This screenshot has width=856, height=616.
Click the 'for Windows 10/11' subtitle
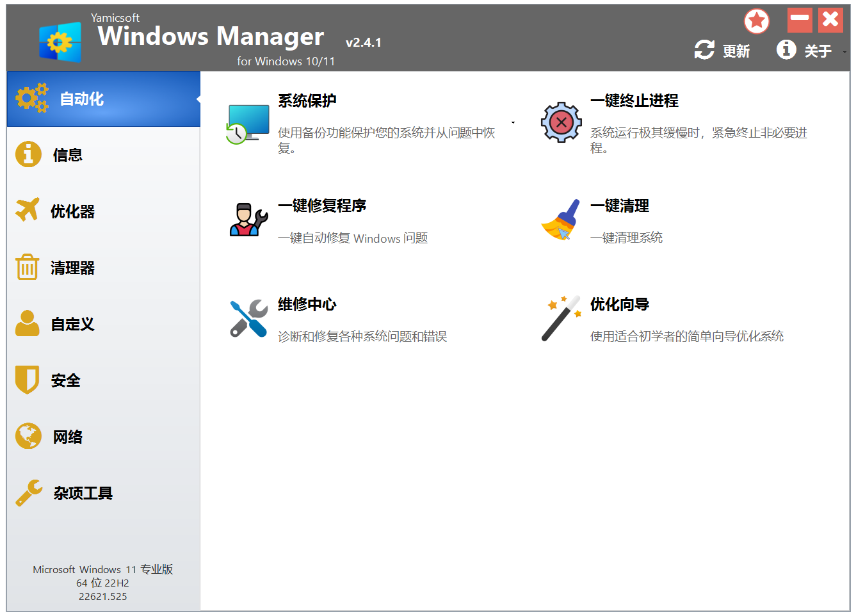[286, 61]
